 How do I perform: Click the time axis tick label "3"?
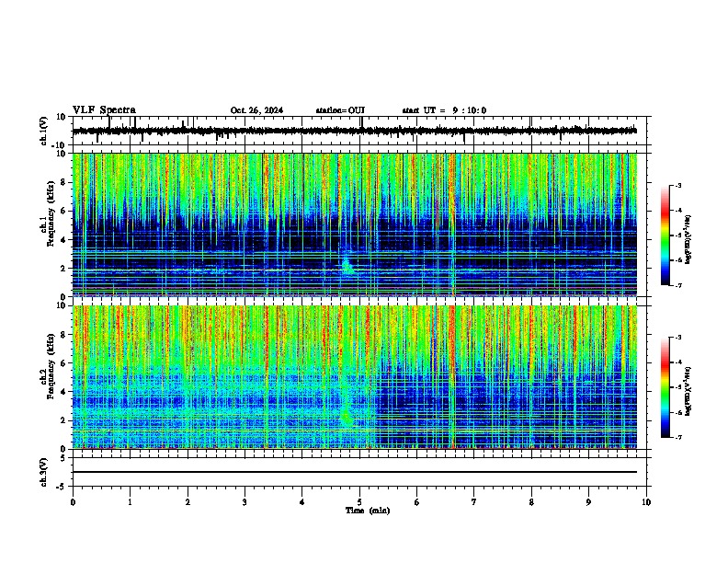pyautogui.click(x=245, y=502)
